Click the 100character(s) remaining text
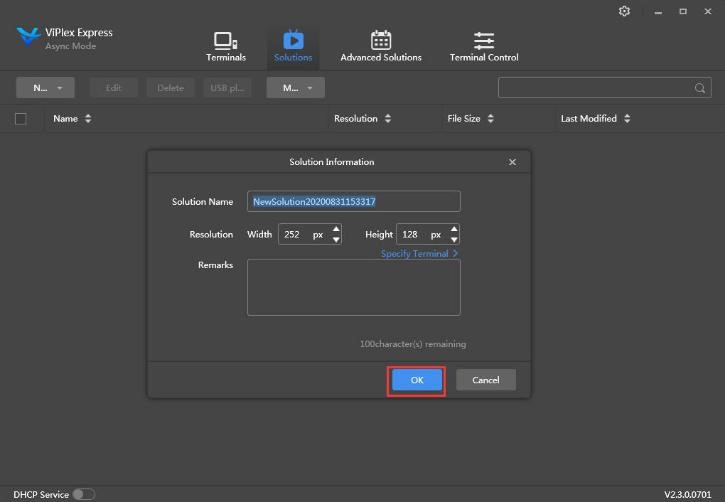 coord(413,344)
